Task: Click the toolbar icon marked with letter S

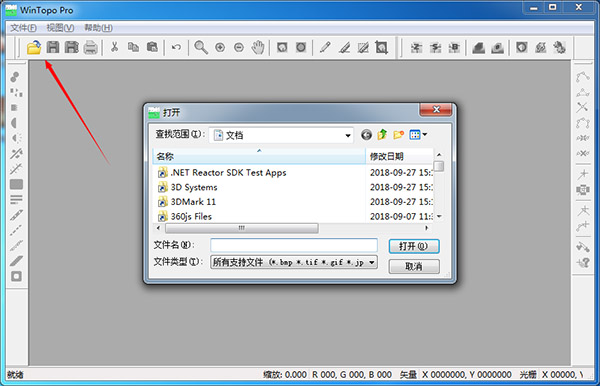Action: pos(435,47)
